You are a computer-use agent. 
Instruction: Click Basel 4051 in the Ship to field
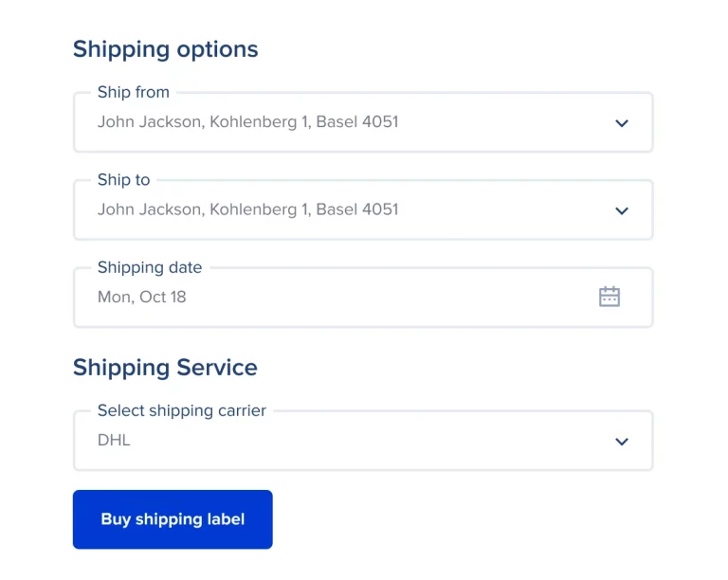[357, 209]
